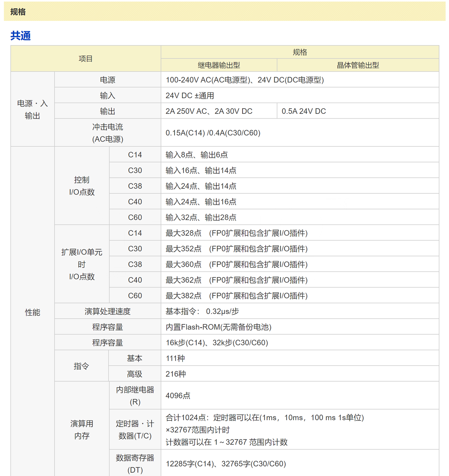Click the 规格 column header above 继电器输出型
449x476 pixels.
pos(300,52)
